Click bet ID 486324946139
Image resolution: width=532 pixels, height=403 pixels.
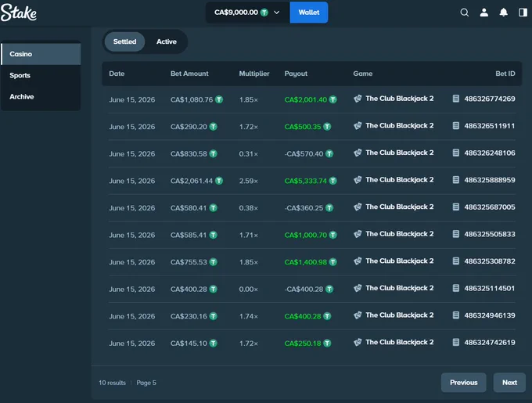490,315
